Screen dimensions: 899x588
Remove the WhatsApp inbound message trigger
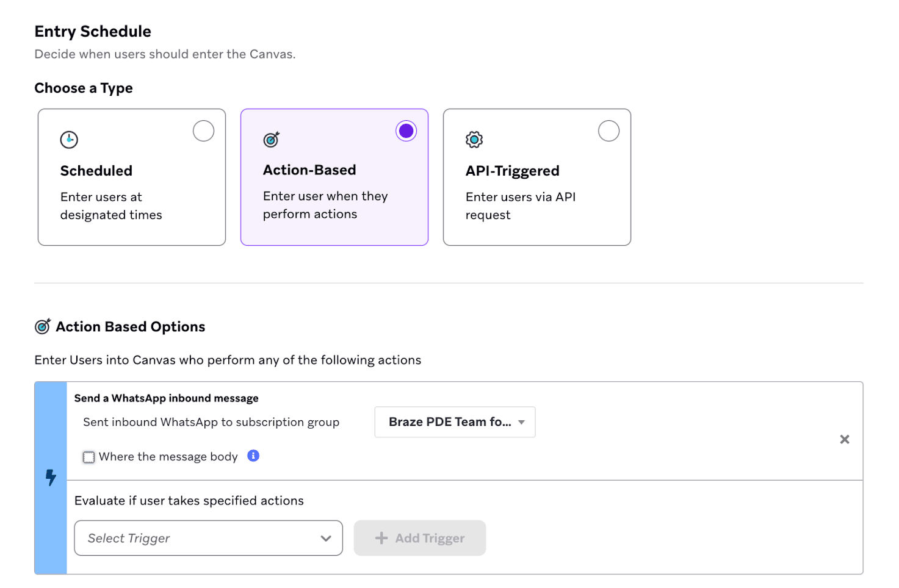844,439
